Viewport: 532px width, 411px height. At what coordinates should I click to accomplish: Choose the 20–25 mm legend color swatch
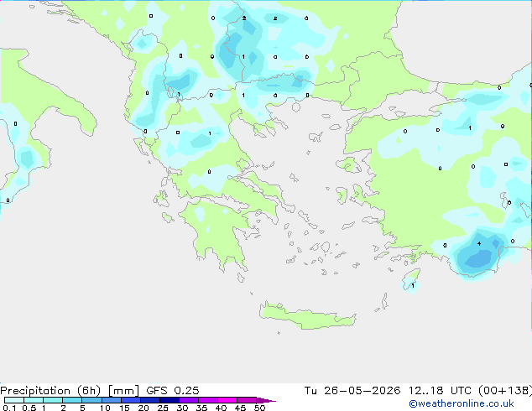click(150, 400)
